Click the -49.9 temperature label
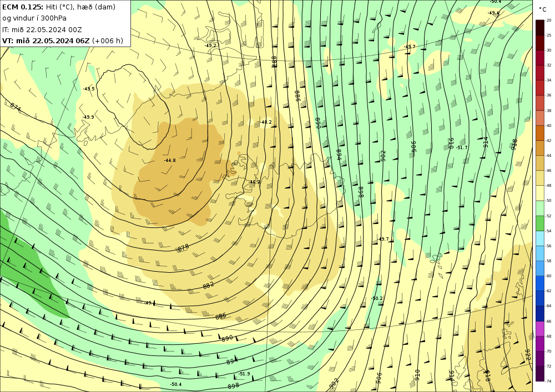 tap(88, 117)
